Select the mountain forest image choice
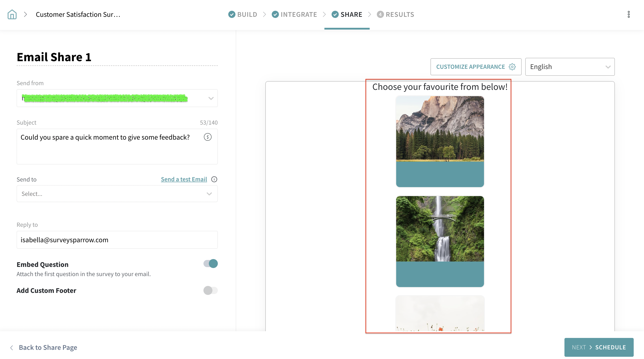644x359 pixels. [440, 141]
